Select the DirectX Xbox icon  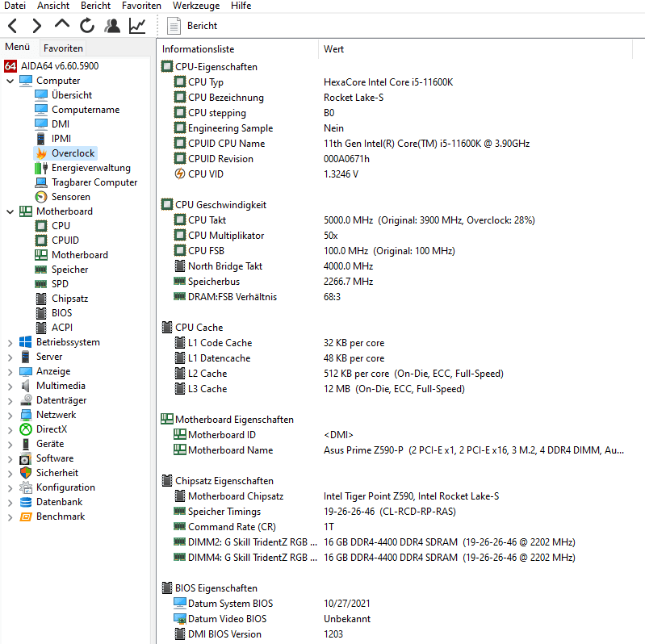[x=26, y=429]
